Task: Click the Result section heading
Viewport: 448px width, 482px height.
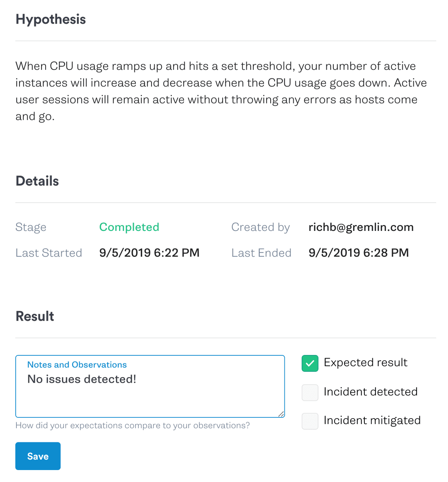Action: [35, 316]
